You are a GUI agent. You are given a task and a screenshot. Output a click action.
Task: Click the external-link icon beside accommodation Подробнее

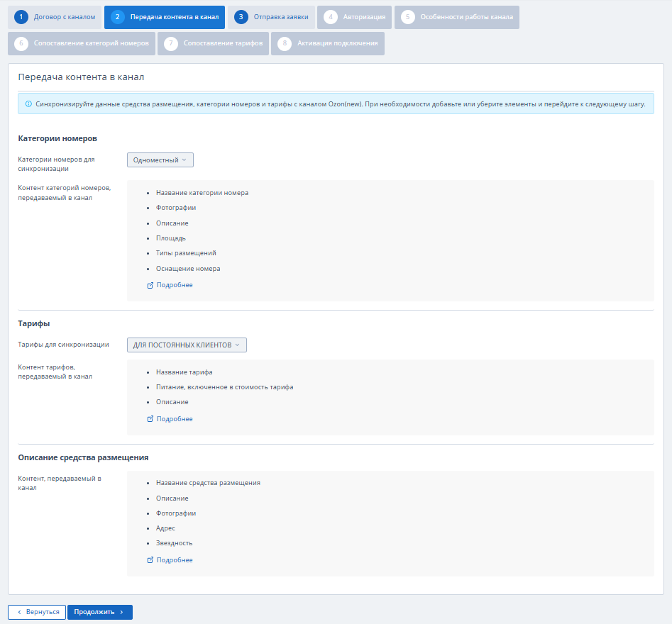(150, 559)
